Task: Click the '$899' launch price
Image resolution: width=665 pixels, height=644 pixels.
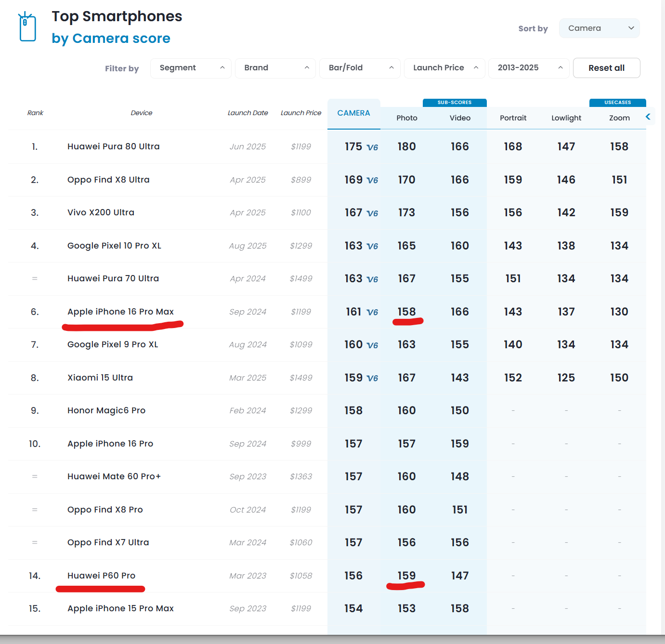Action: [x=301, y=180]
